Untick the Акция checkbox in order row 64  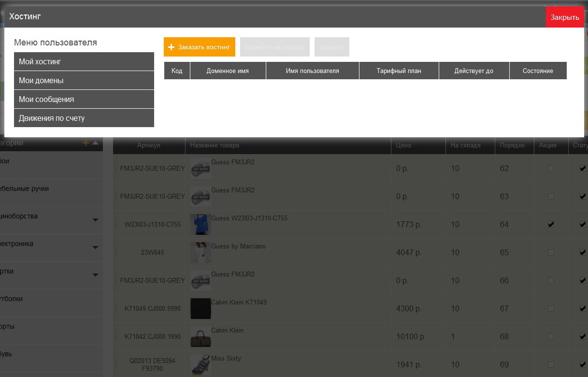(551, 225)
